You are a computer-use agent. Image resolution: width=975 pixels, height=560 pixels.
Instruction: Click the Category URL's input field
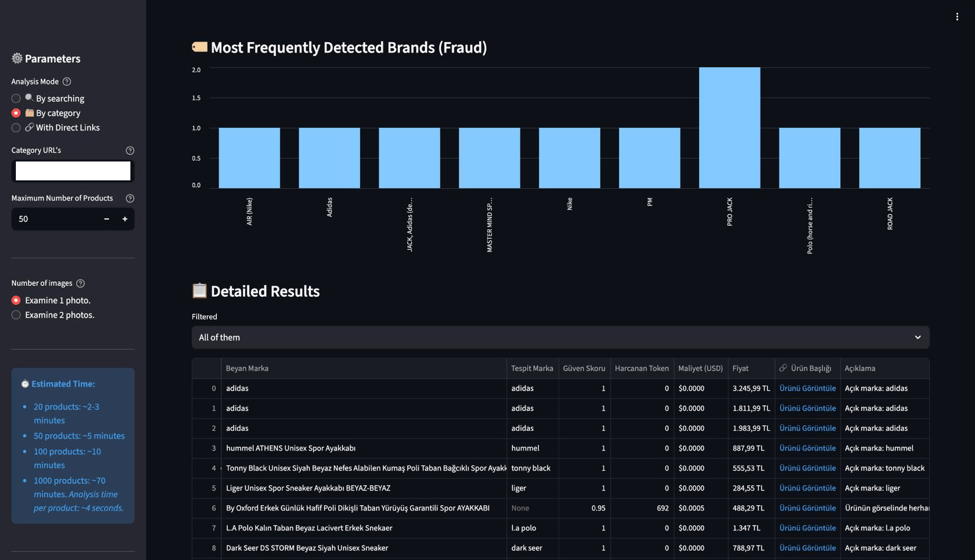click(72, 171)
